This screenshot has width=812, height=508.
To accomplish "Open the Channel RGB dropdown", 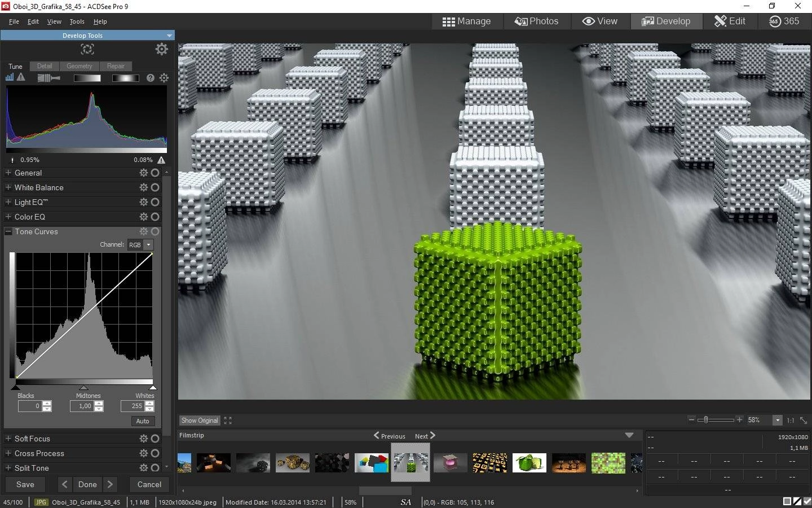I will pos(140,245).
